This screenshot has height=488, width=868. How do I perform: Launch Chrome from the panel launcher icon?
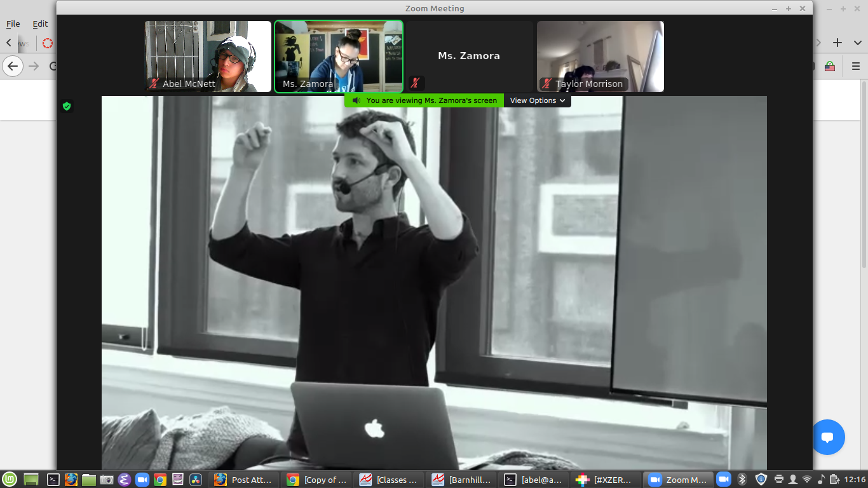(160, 480)
